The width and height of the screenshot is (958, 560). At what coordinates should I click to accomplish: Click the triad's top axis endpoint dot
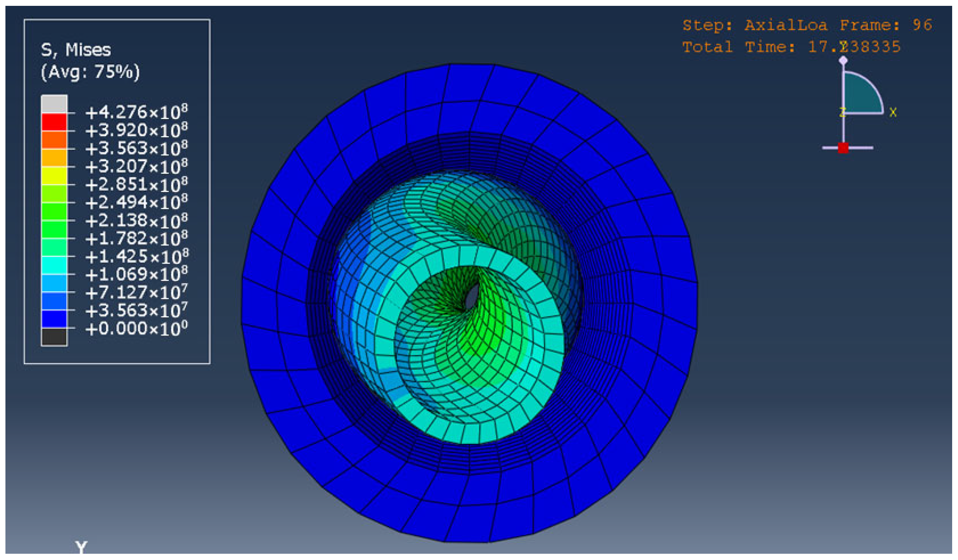(x=844, y=61)
